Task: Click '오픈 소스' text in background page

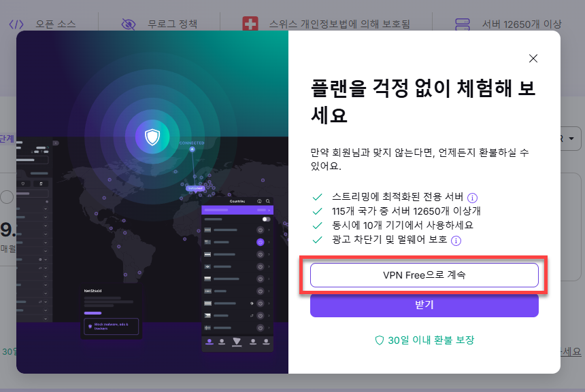Action: 56,24
